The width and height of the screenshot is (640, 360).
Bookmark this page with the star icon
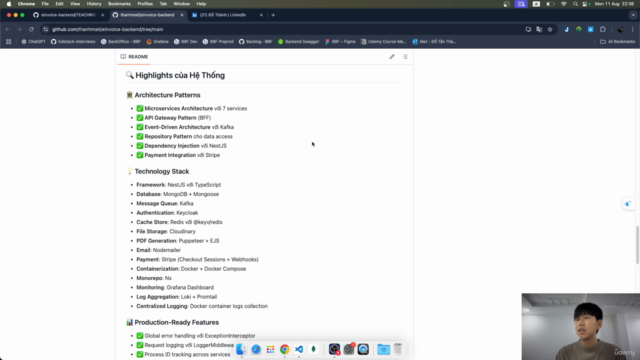(x=550, y=29)
